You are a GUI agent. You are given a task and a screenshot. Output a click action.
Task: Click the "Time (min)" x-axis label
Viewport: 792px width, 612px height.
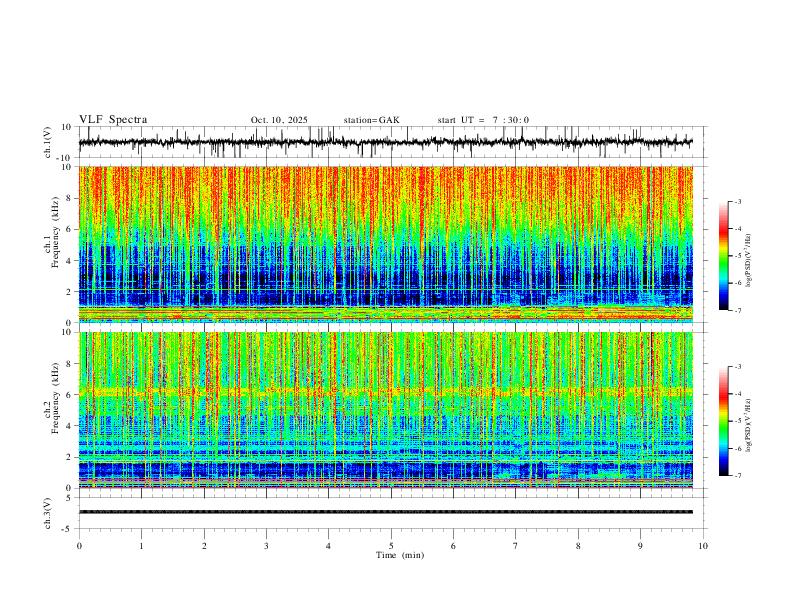pyautogui.click(x=400, y=555)
